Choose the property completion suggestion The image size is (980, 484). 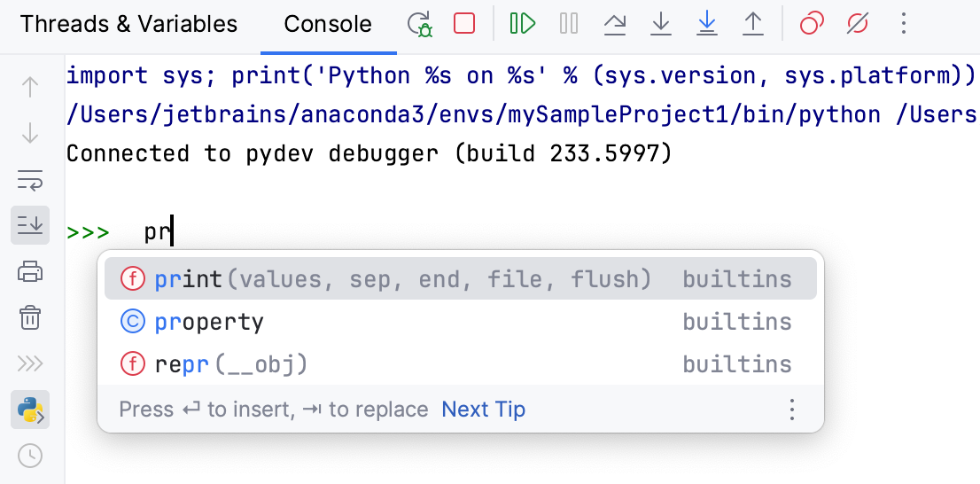coord(209,322)
